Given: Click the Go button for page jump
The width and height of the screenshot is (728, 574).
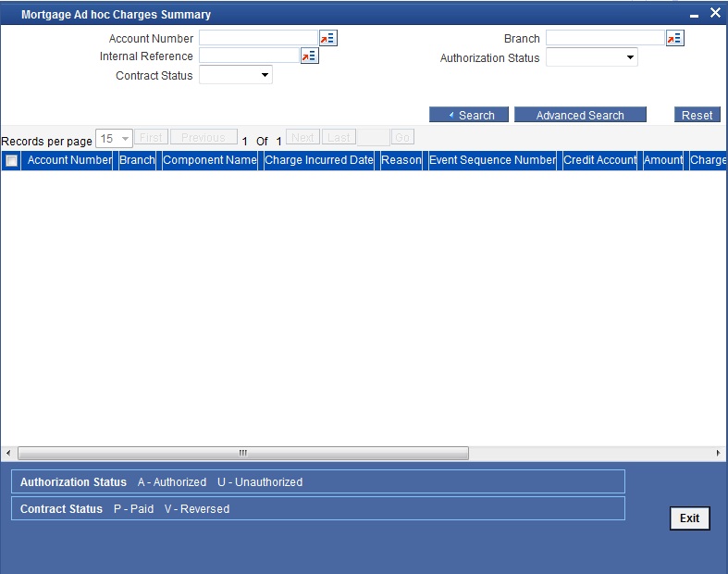Looking at the screenshot, I should 402,138.
